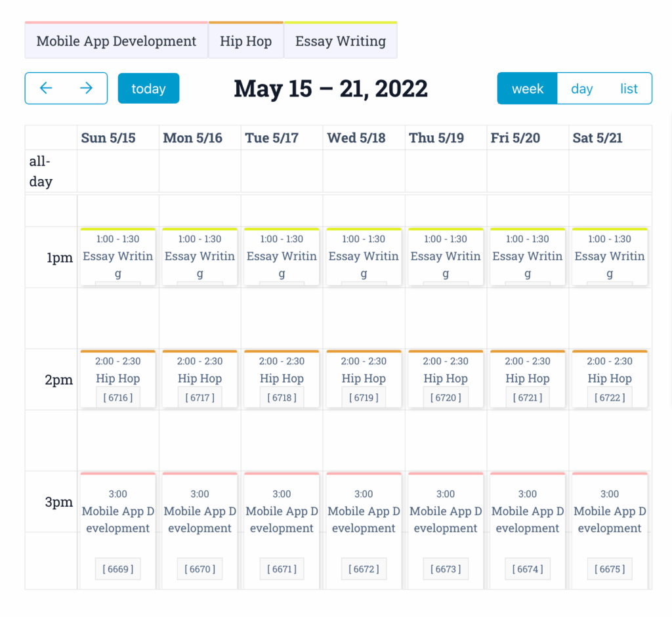Open Hip Hop event 6721

coord(528,379)
